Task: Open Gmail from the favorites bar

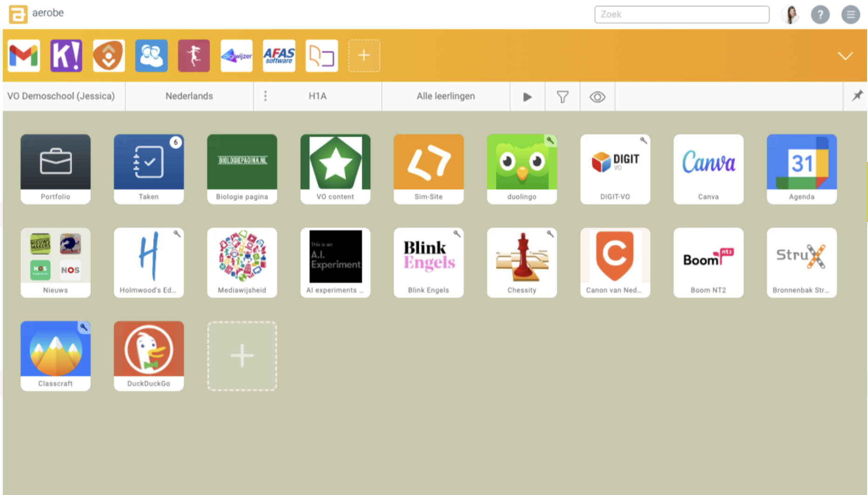Action: (24, 55)
